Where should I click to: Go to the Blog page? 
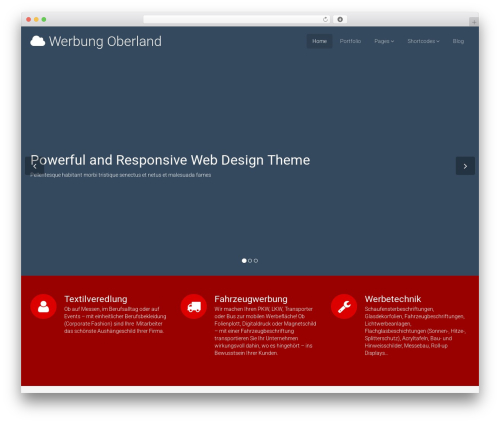[x=458, y=41]
